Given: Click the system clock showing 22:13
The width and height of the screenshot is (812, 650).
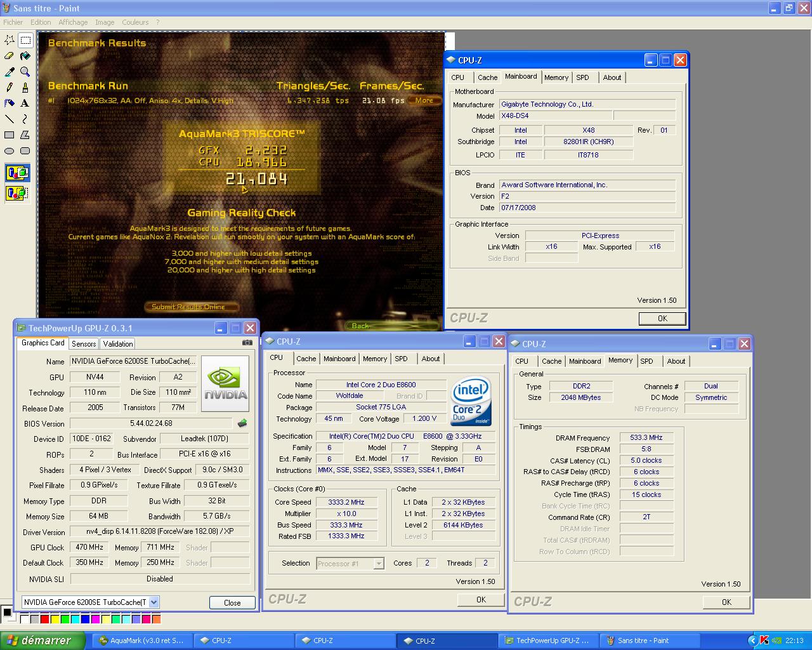Looking at the screenshot, I should click(x=794, y=640).
